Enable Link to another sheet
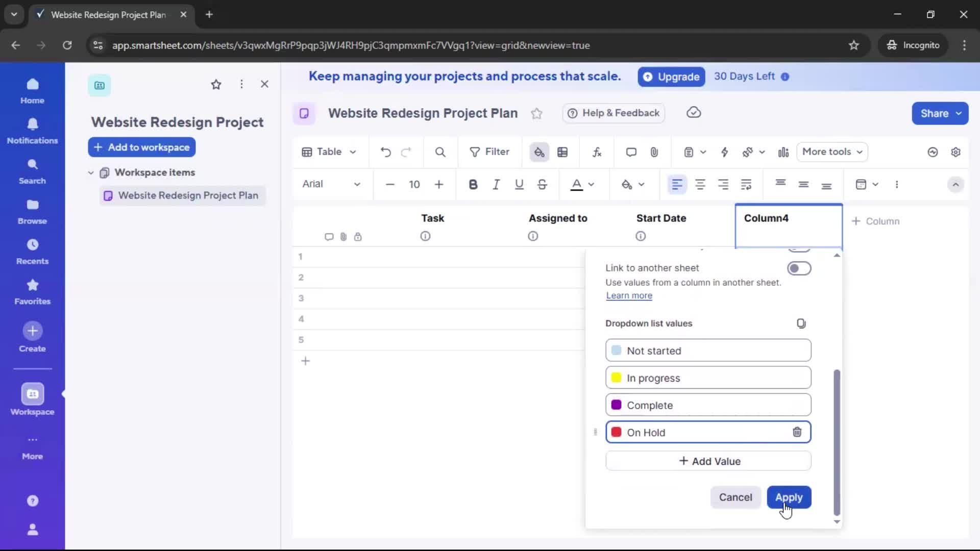980x551 pixels. 799,268
